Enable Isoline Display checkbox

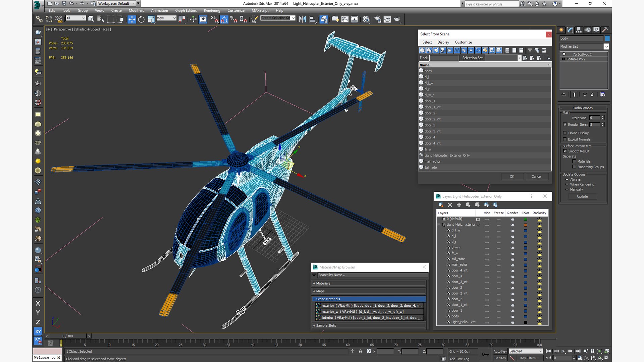pyautogui.click(x=565, y=133)
